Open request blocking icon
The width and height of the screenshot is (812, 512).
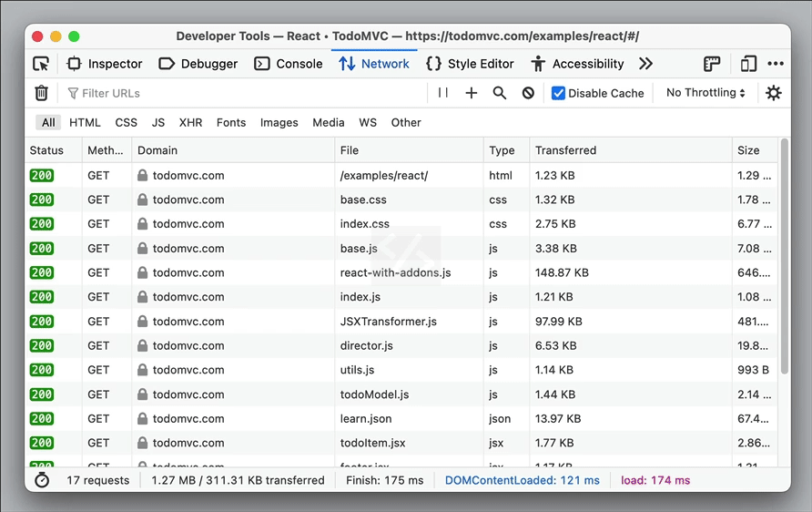pos(528,93)
